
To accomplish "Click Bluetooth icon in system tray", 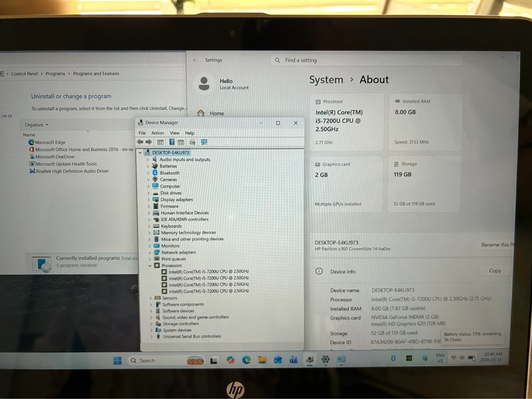I will pos(393,358).
